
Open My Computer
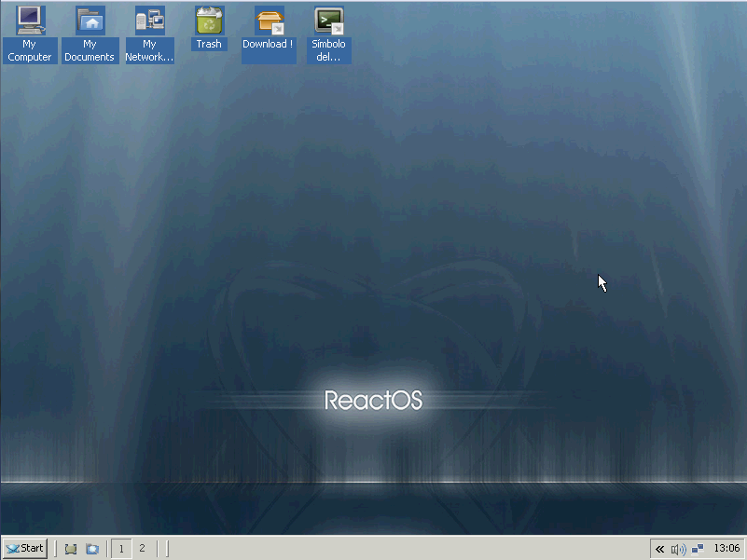click(29, 20)
